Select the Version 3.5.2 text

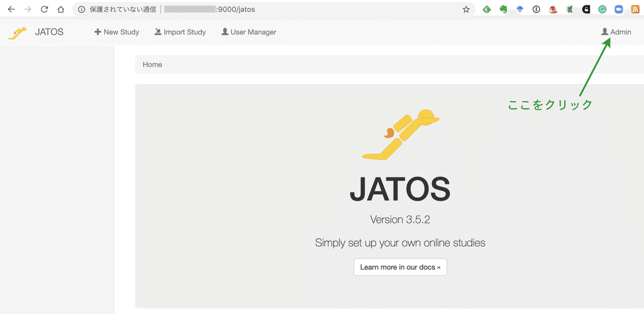(x=400, y=220)
